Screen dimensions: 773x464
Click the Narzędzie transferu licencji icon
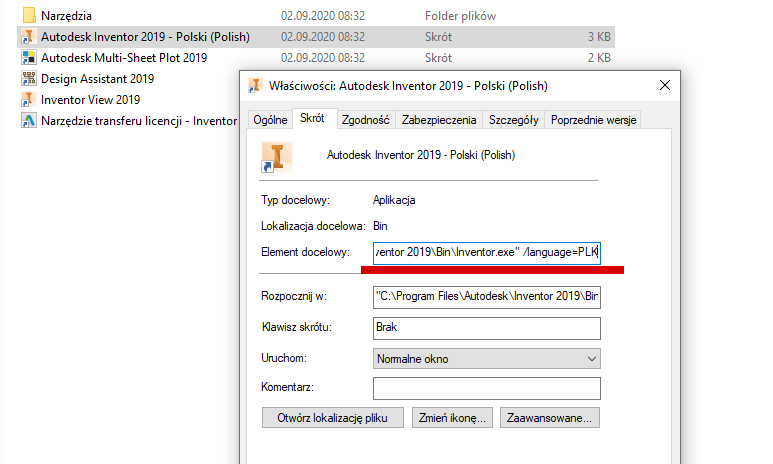(29, 120)
